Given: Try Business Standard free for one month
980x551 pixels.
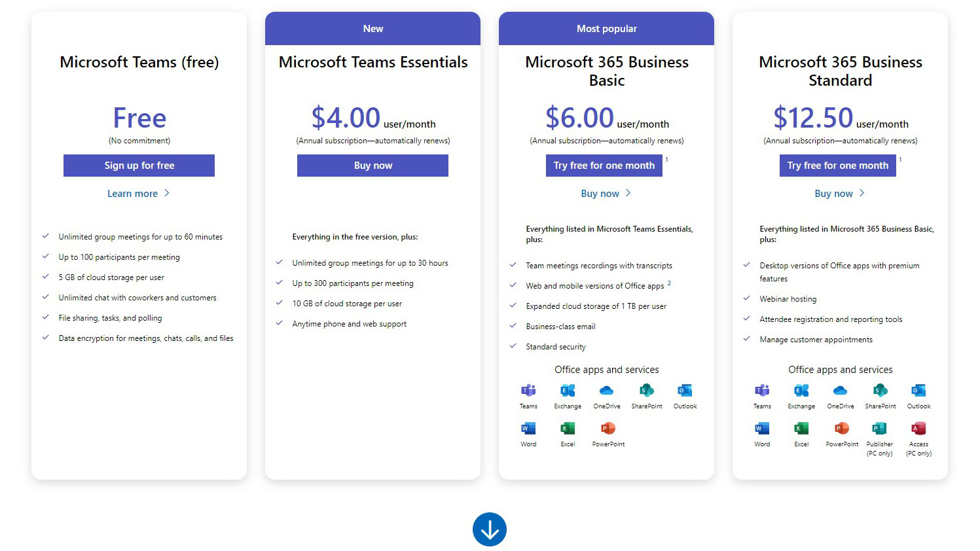Looking at the screenshot, I should coord(837,166).
